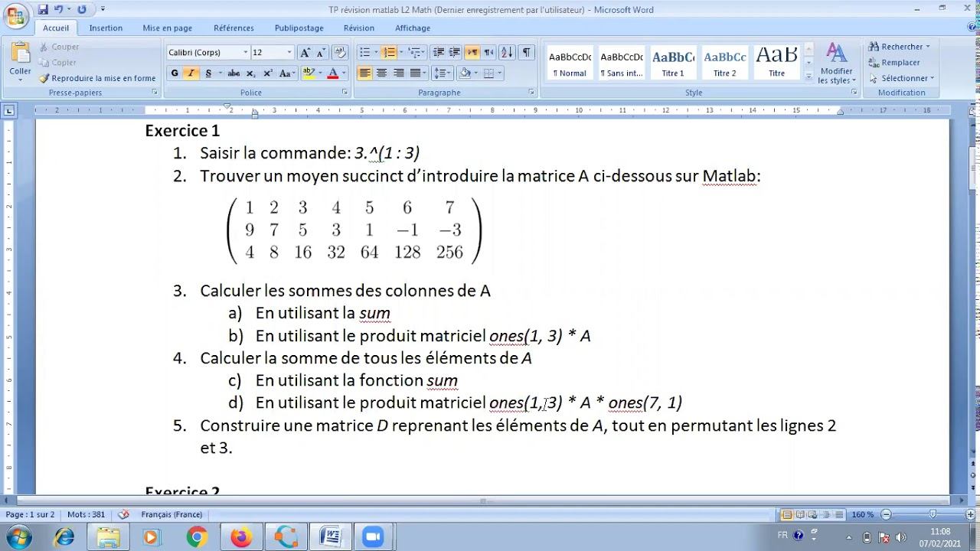Open the multilevel list menu

[x=416, y=52]
